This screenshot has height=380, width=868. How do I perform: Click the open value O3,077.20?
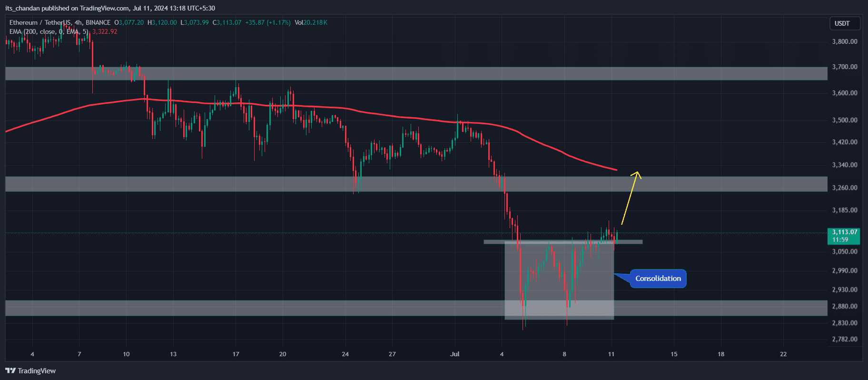(129, 22)
